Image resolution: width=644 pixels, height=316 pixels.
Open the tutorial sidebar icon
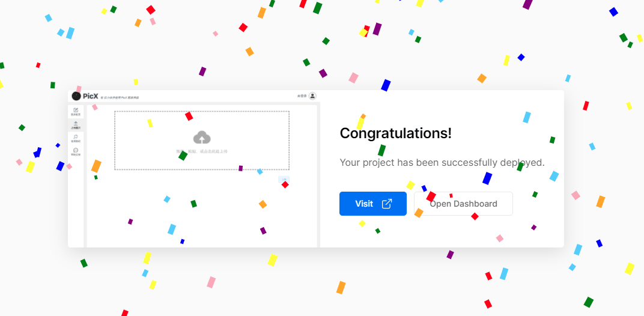(x=76, y=138)
